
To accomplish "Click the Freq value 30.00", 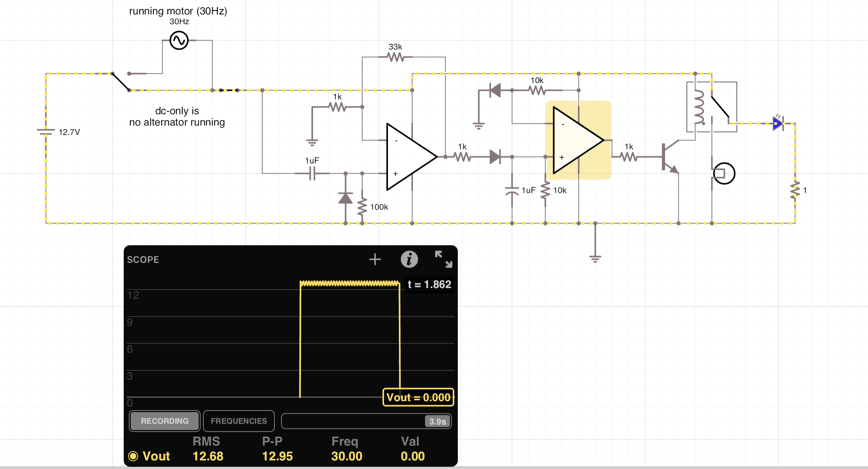I will (347, 456).
